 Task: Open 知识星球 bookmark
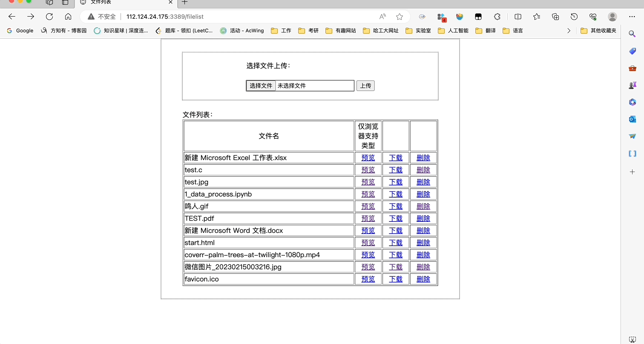121,31
